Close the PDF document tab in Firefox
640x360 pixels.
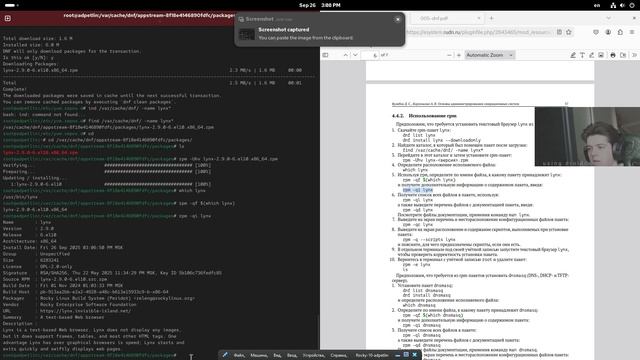(479, 18)
